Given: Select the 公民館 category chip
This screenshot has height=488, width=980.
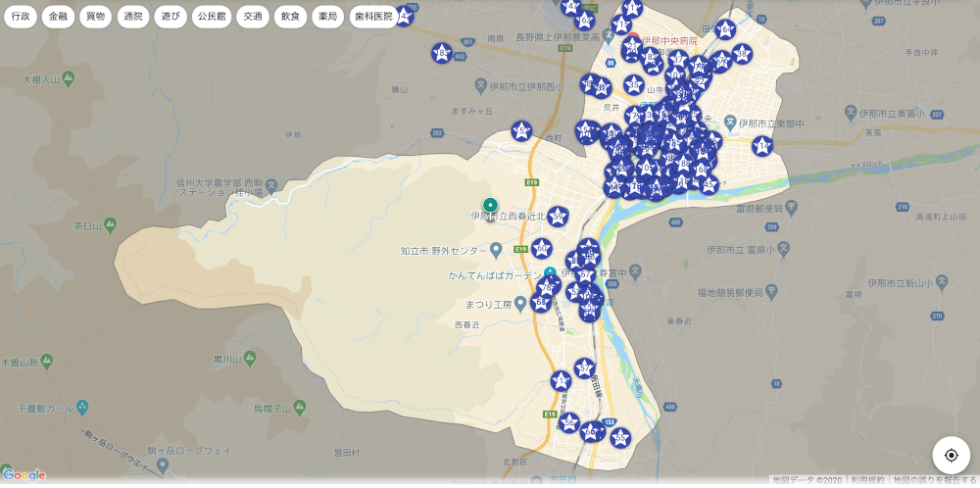Looking at the screenshot, I should 212,17.
